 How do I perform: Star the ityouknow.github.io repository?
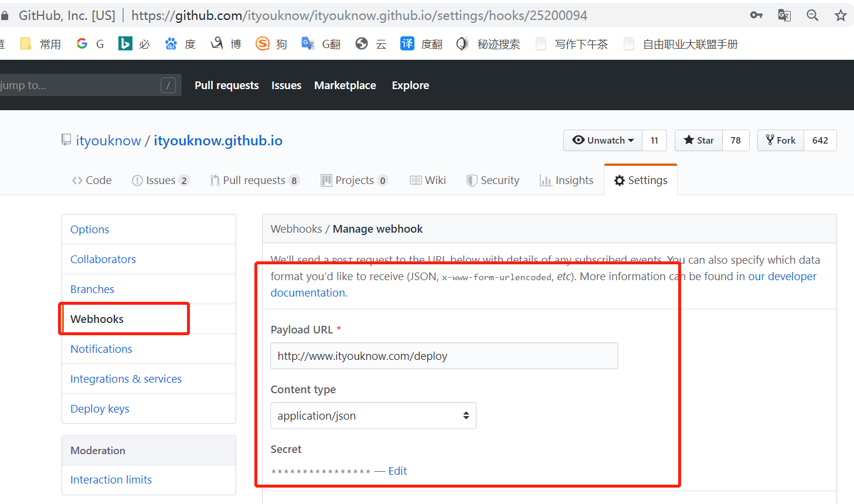point(699,141)
